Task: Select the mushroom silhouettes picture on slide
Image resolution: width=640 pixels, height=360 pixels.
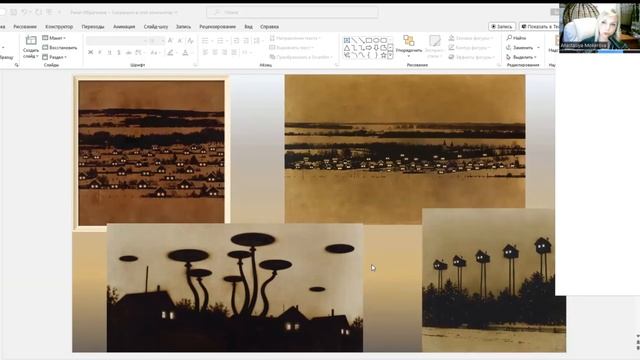Action: tap(235, 287)
